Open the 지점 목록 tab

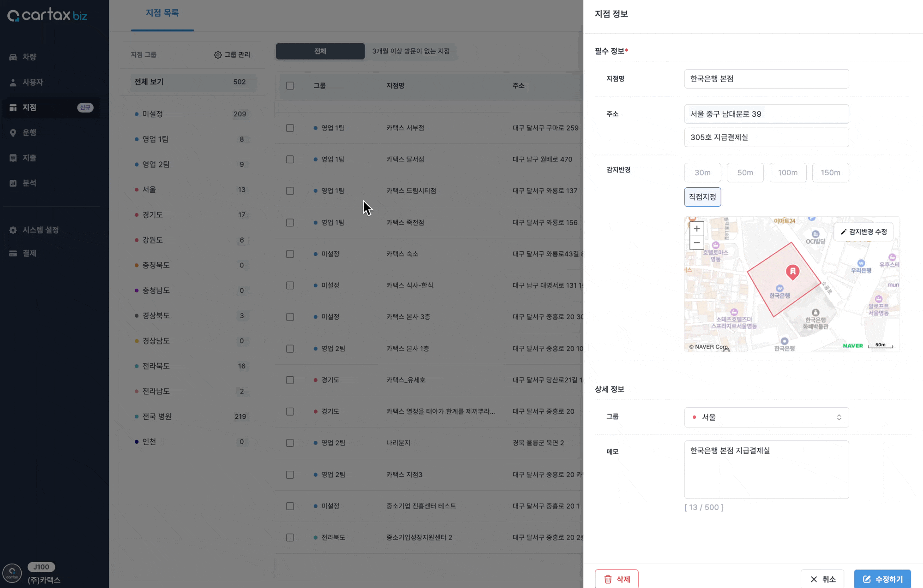(162, 13)
